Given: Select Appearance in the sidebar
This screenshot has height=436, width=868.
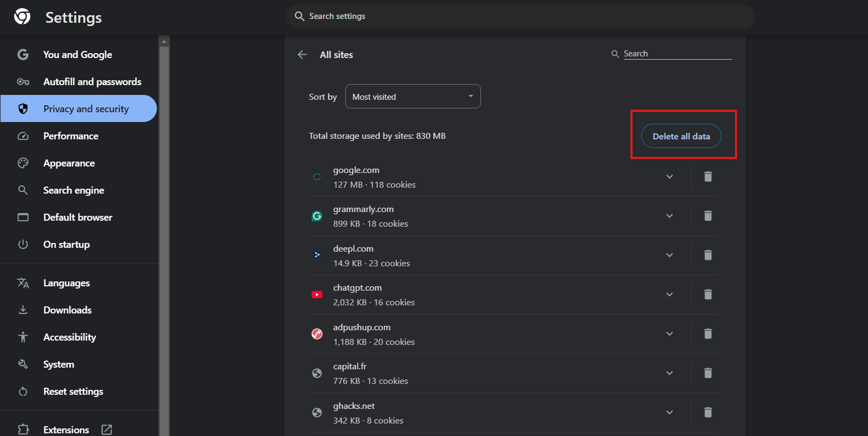Looking at the screenshot, I should (69, 163).
